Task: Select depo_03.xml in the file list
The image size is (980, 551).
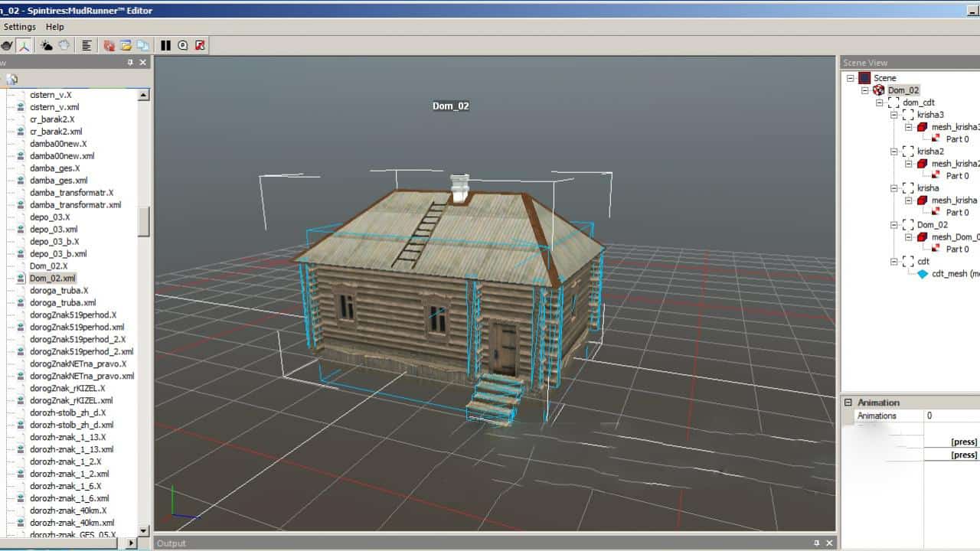Action: (54, 230)
